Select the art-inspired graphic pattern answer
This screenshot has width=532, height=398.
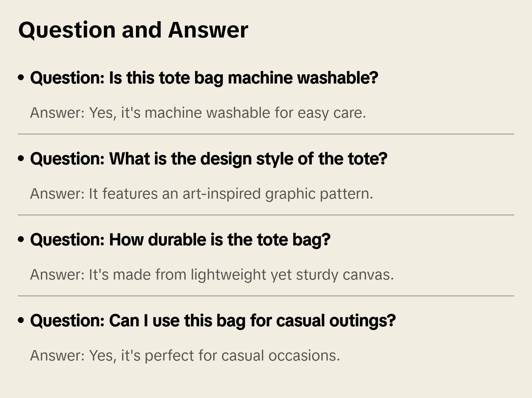point(201,194)
